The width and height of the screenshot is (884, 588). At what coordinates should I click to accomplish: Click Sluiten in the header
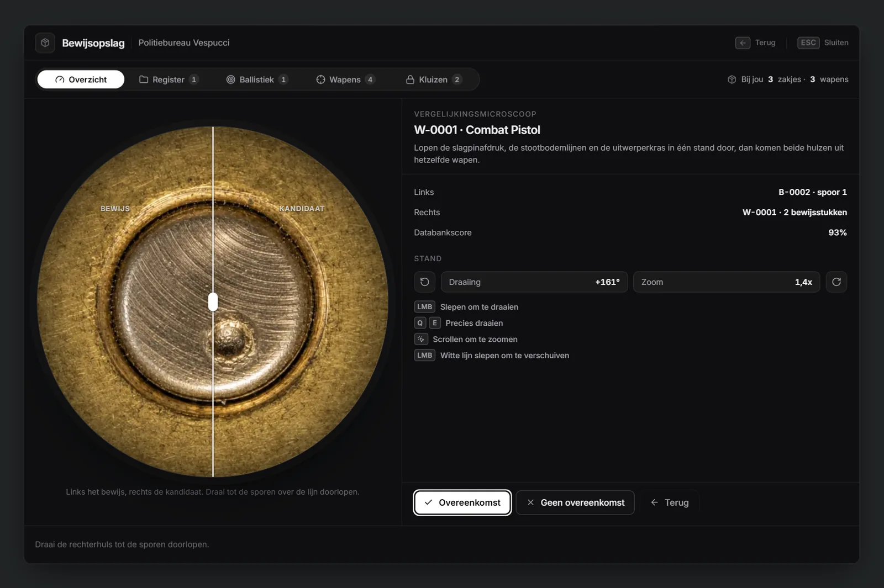(836, 43)
